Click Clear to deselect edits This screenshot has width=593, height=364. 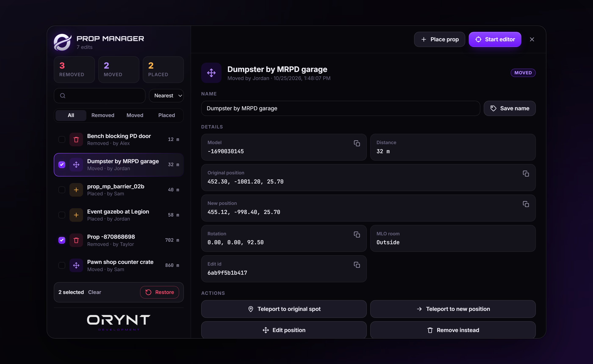coord(95,292)
